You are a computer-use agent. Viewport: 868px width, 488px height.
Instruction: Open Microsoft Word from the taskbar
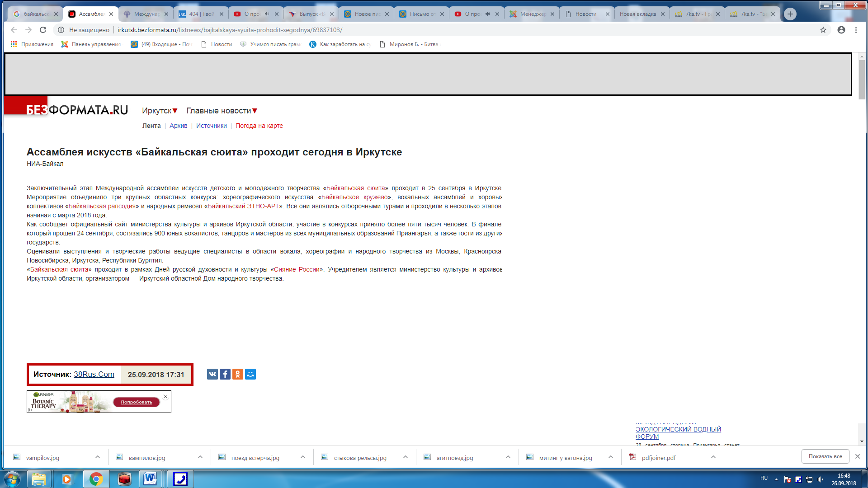(151, 479)
